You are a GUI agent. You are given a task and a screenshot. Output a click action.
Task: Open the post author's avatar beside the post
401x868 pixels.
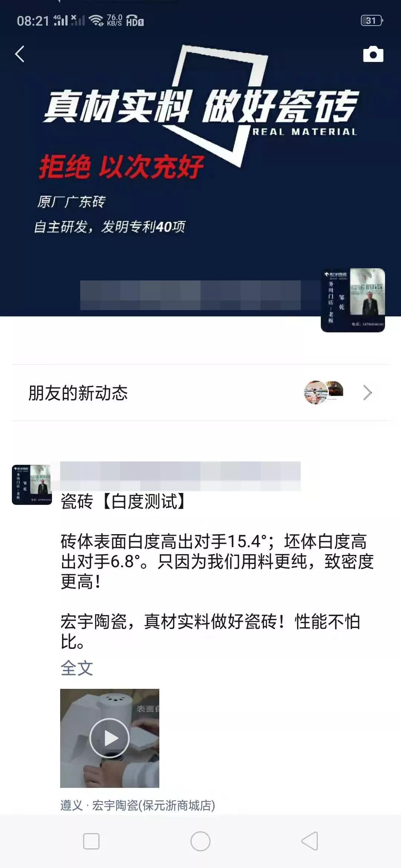(x=32, y=485)
